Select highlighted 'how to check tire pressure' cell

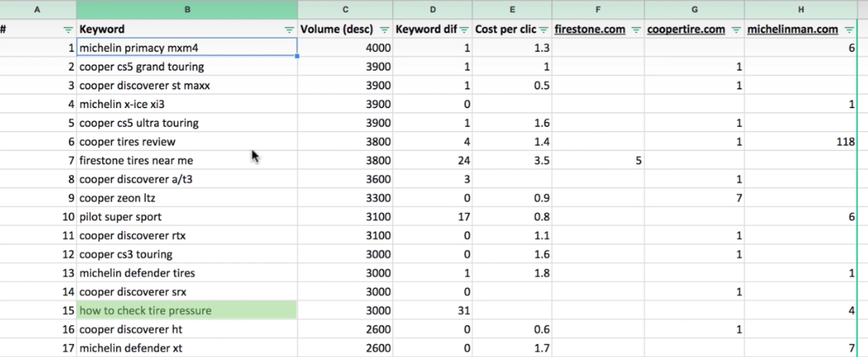click(187, 310)
